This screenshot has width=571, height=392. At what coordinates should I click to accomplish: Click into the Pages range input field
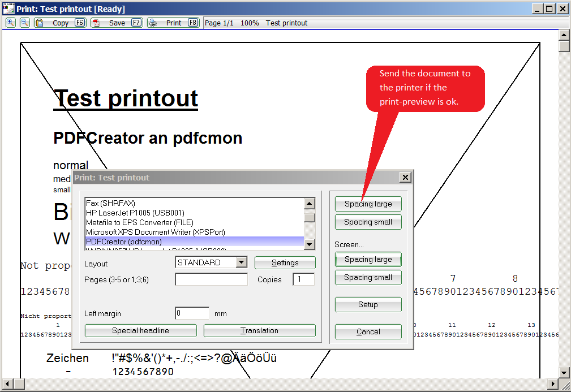click(x=211, y=279)
